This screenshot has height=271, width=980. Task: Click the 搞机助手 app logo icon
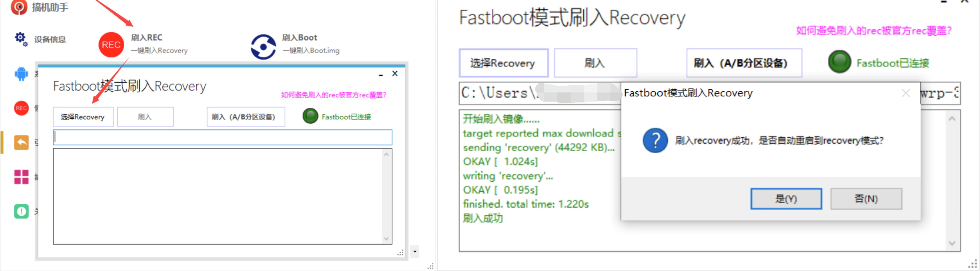point(19,7)
